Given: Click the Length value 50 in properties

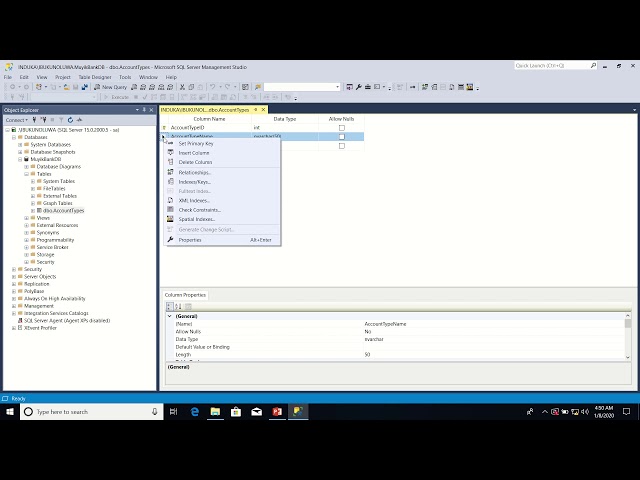Looking at the screenshot, I should (x=367, y=355).
